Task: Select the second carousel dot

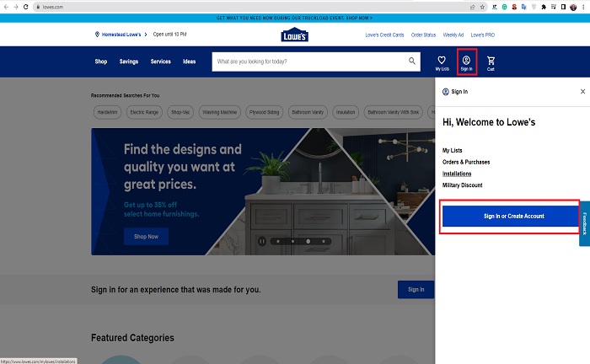Action: point(292,242)
